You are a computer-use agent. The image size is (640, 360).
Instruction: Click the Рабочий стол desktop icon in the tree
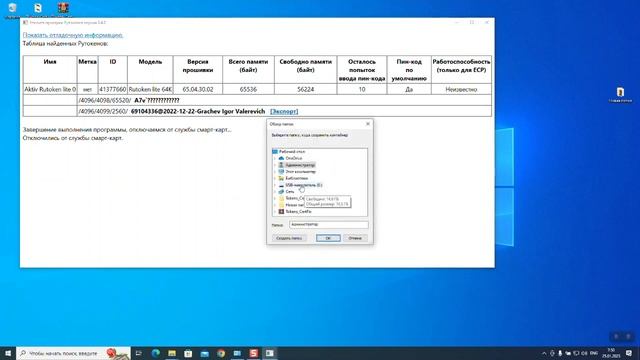[275, 151]
